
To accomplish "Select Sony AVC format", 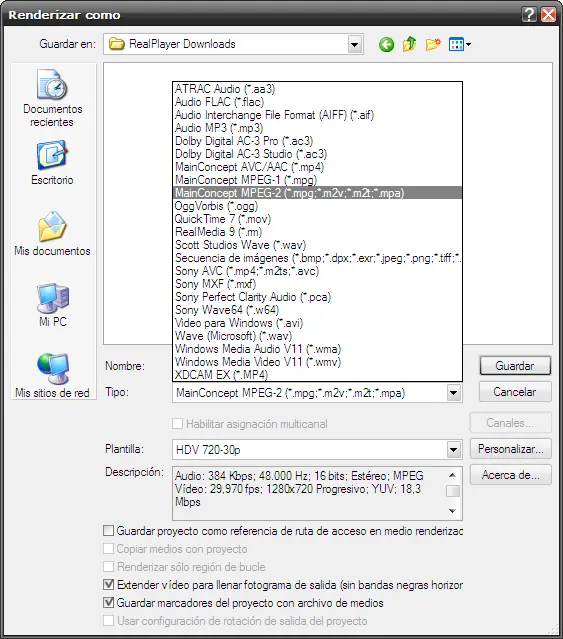I will (317, 271).
